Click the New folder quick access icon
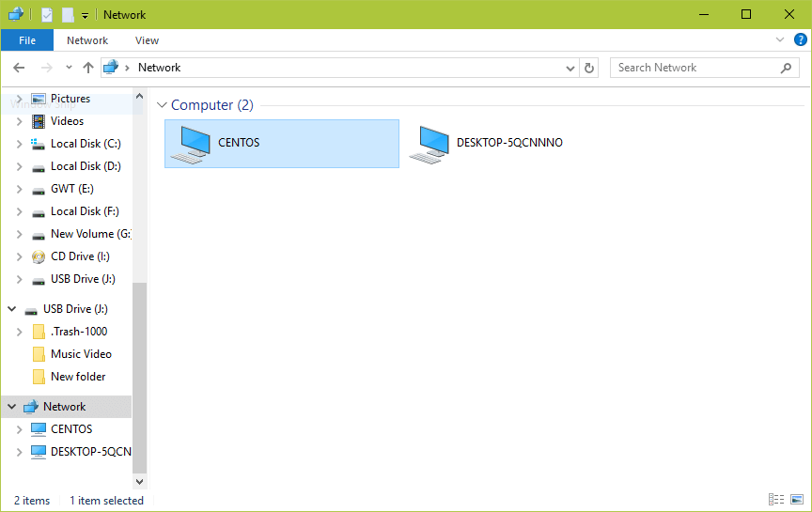 [x=68, y=15]
